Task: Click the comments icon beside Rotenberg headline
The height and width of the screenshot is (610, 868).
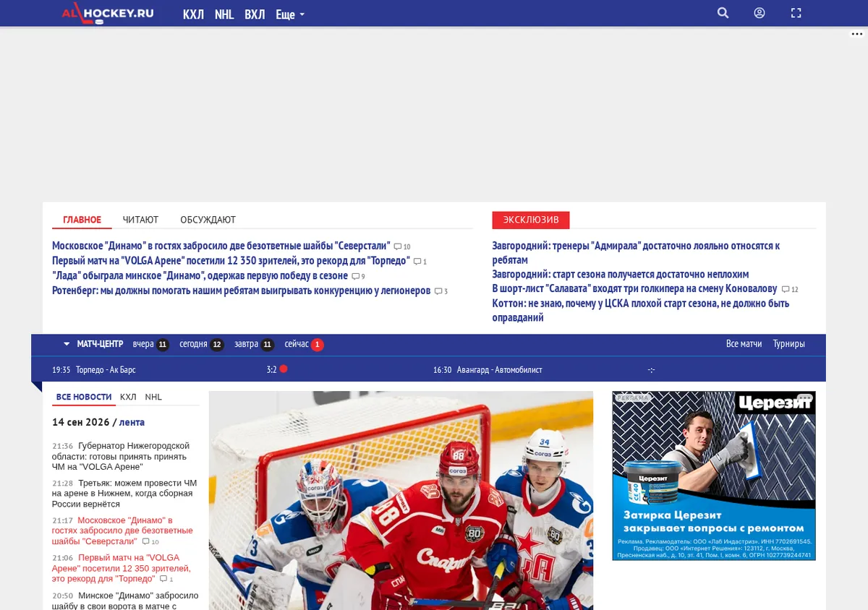Action: (x=438, y=291)
